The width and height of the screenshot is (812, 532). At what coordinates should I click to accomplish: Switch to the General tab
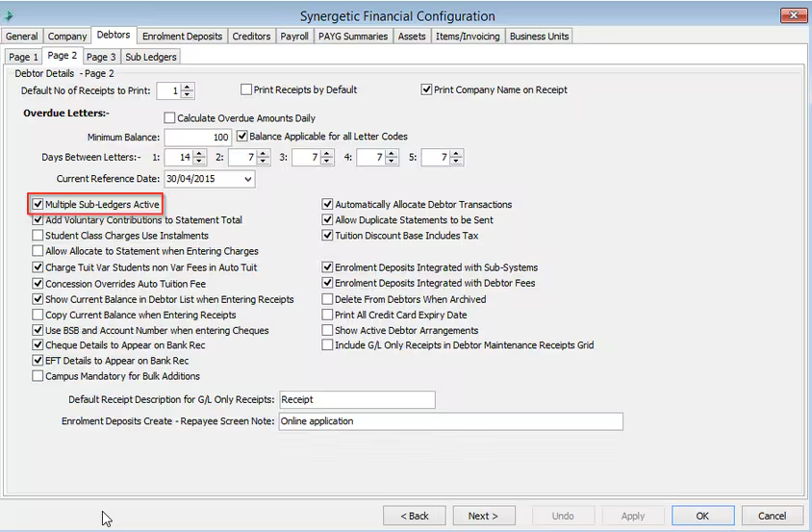coord(22,37)
